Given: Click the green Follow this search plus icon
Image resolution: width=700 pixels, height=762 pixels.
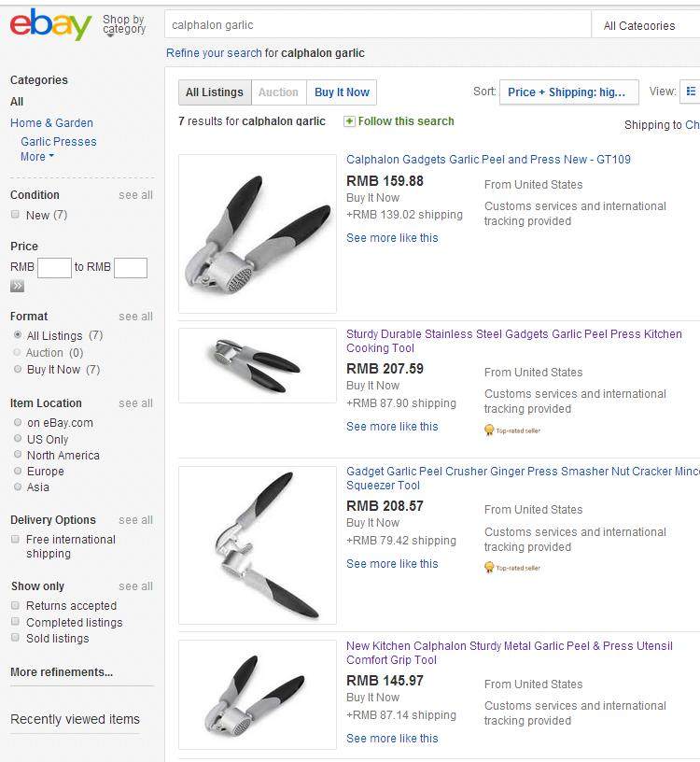Looking at the screenshot, I should coord(349,121).
